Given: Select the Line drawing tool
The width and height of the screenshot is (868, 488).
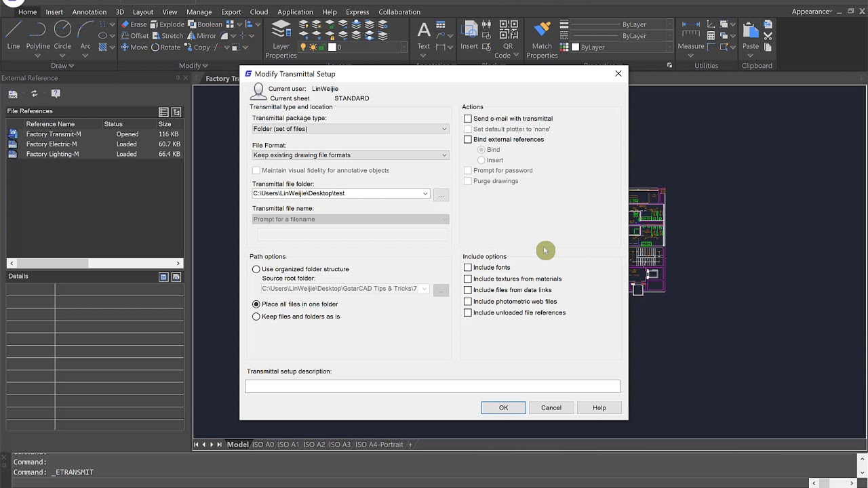Looking at the screenshot, I should pos(14,35).
